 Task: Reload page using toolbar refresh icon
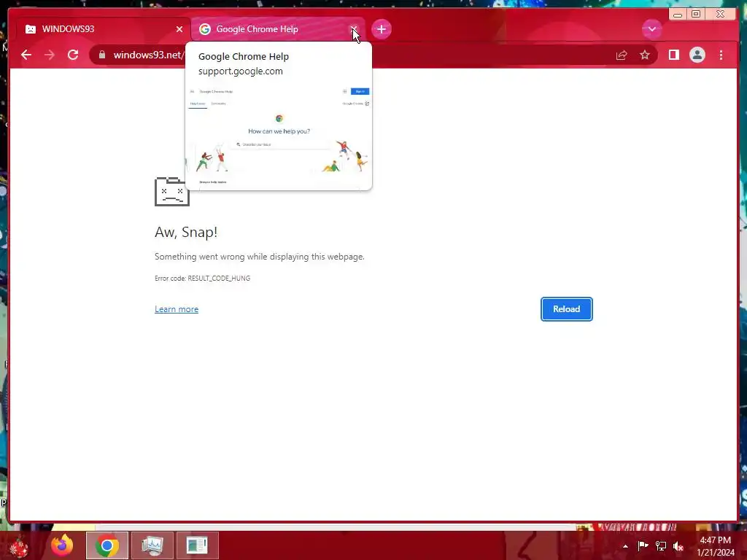click(x=73, y=55)
